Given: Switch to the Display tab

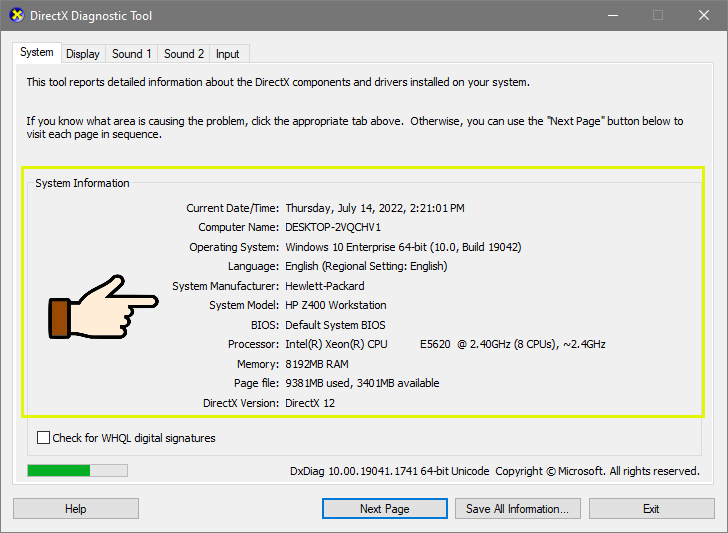Looking at the screenshot, I should click(83, 54).
